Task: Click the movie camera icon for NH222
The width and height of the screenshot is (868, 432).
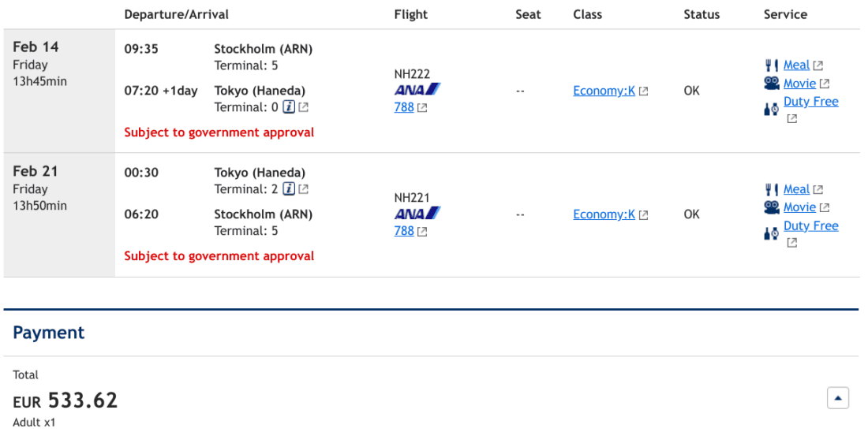Action: pos(772,83)
